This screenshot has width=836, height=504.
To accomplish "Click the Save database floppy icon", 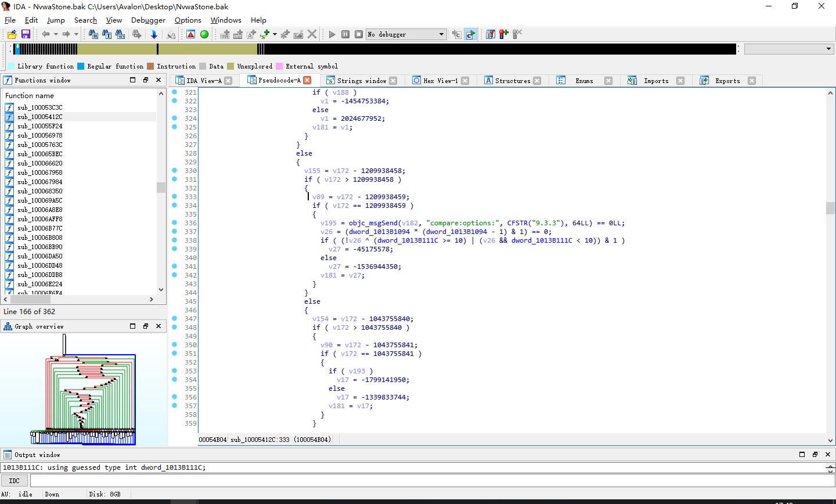I will coord(26,34).
